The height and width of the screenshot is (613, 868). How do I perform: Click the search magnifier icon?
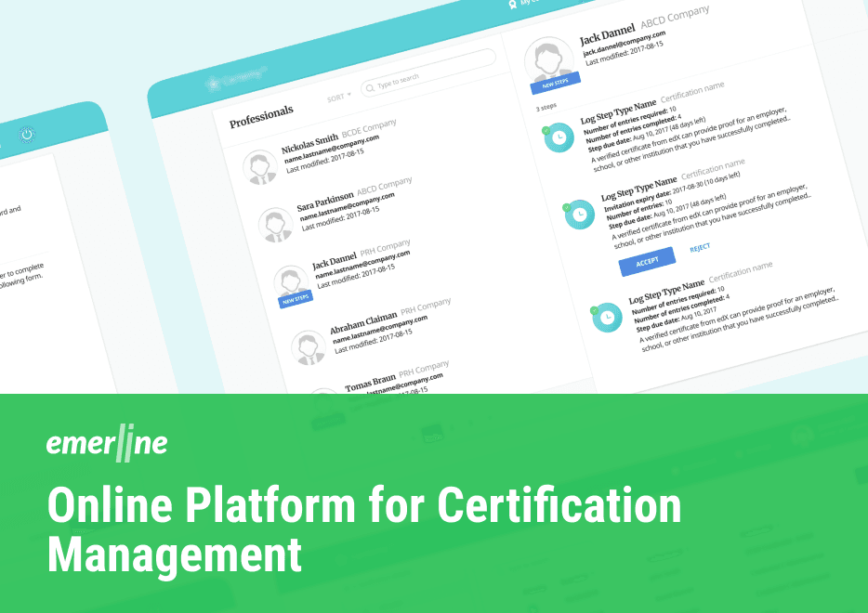(x=370, y=88)
